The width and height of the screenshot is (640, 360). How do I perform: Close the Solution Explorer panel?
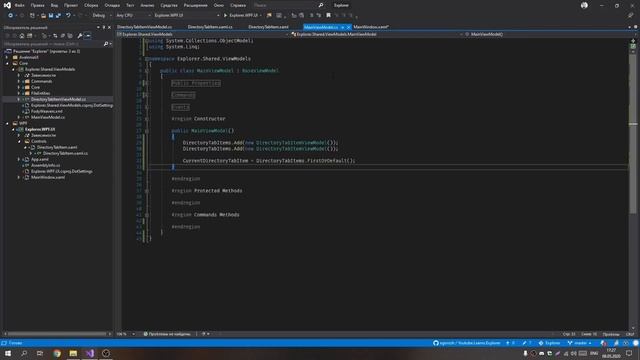109,27
